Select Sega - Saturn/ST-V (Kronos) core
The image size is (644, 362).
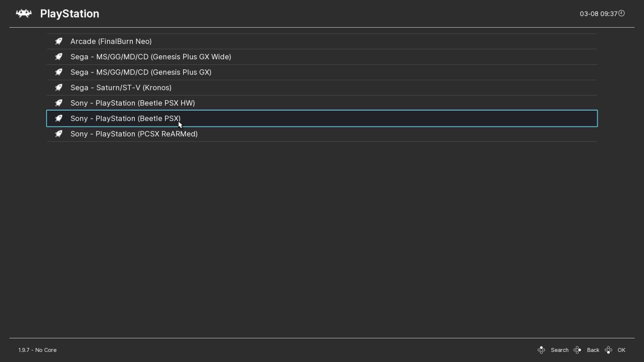(322, 87)
